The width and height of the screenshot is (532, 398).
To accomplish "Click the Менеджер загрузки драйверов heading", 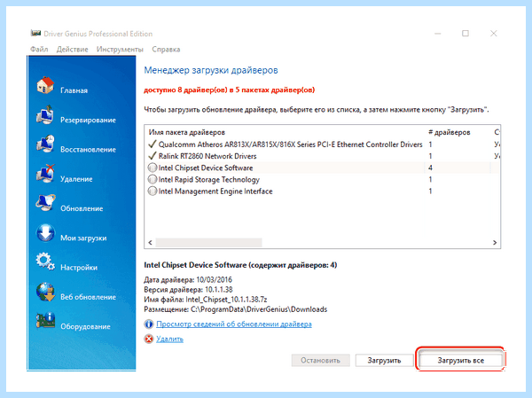I will (211, 70).
